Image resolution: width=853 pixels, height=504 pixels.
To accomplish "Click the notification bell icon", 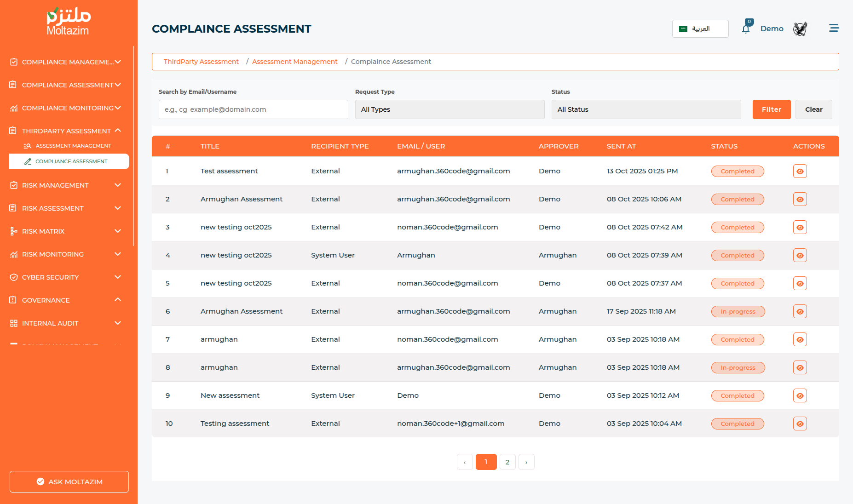I will pyautogui.click(x=746, y=29).
